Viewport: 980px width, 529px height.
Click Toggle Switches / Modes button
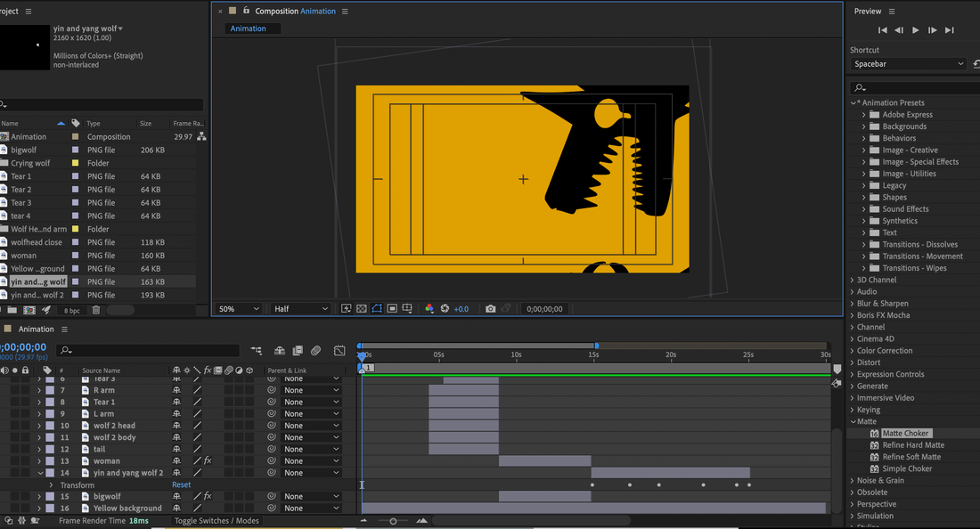[216, 520]
